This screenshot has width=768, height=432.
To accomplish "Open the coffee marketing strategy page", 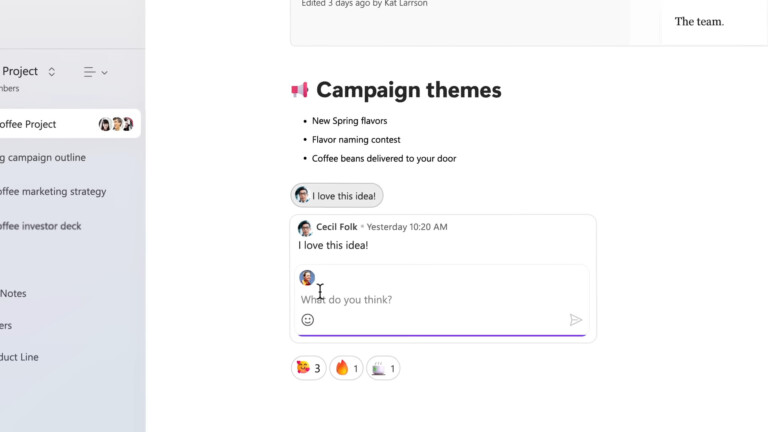I will click(53, 192).
